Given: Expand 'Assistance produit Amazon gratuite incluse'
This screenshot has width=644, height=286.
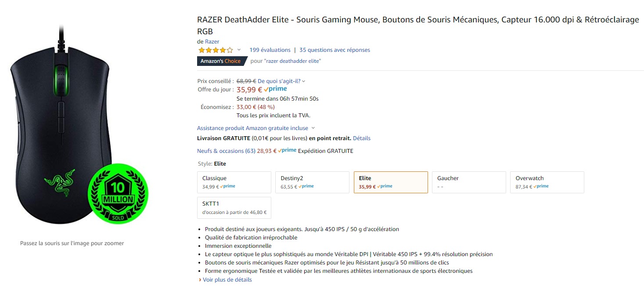Looking at the screenshot, I should (256, 128).
